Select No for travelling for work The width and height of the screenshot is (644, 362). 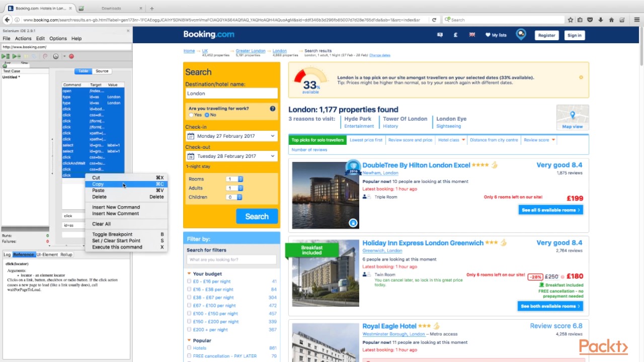(x=206, y=115)
